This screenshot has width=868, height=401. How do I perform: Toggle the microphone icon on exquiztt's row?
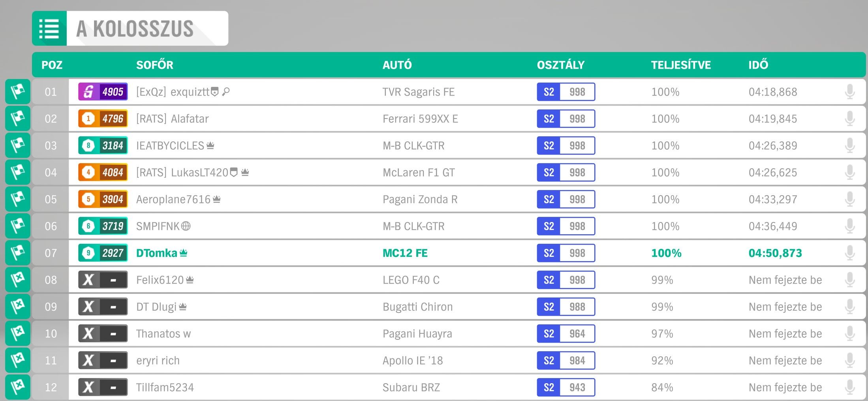(x=850, y=92)
